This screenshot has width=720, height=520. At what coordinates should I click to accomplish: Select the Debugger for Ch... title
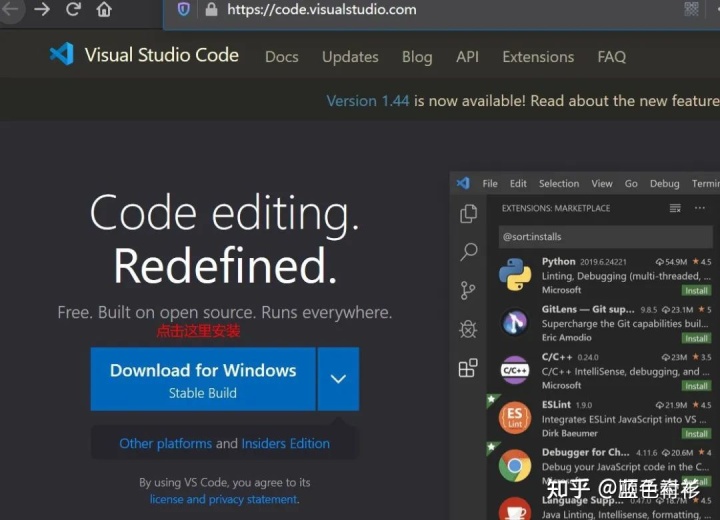coord(585,452)
